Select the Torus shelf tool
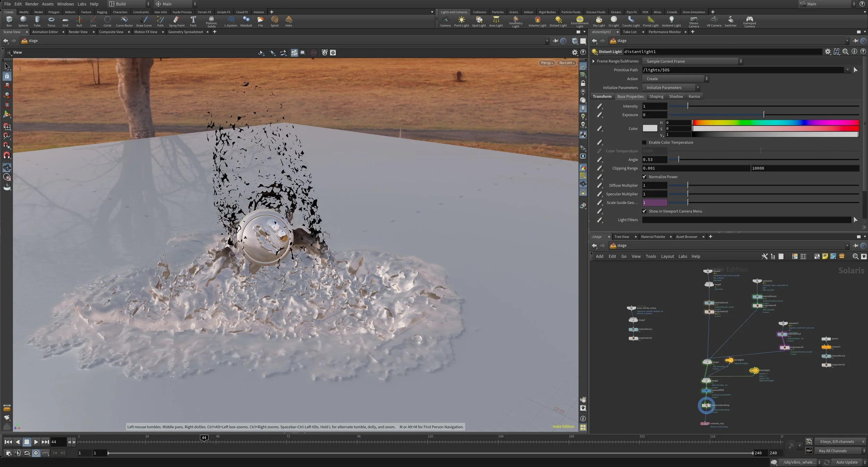The height and width of the screenshot is (467, 868). point(51,21)
